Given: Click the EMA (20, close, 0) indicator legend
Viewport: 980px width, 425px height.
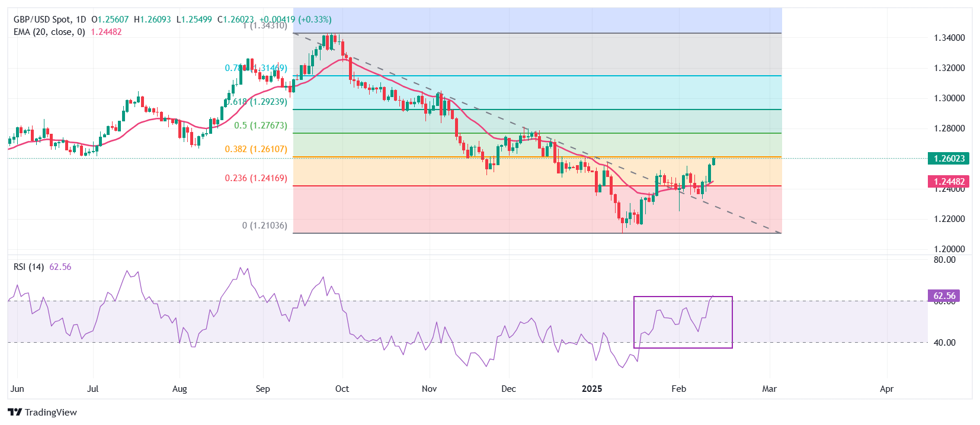Looking at the screenshot, I should (x=49, y=32).
